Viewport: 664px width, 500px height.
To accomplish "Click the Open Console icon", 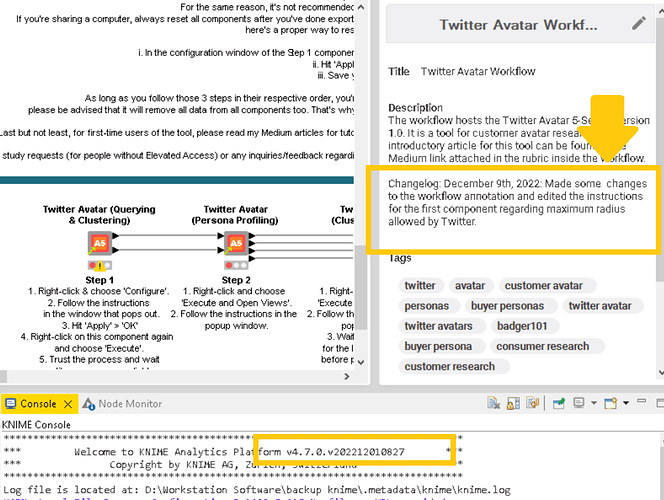I will tap(611, 403).
